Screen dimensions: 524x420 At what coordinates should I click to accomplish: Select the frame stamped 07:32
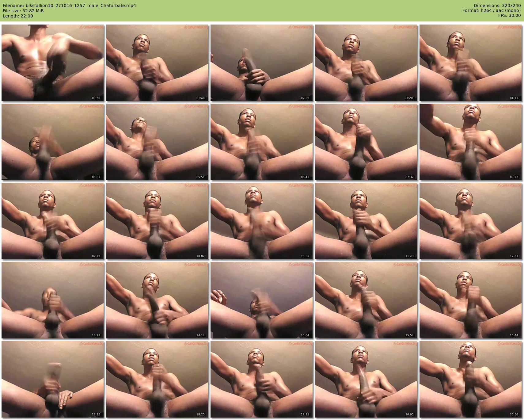pos(366,142)
